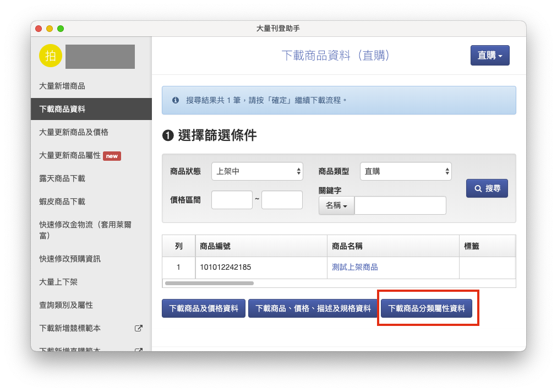
Task: Go to 大量更新商品及價格 in sidebar
Action: point(74,132)
